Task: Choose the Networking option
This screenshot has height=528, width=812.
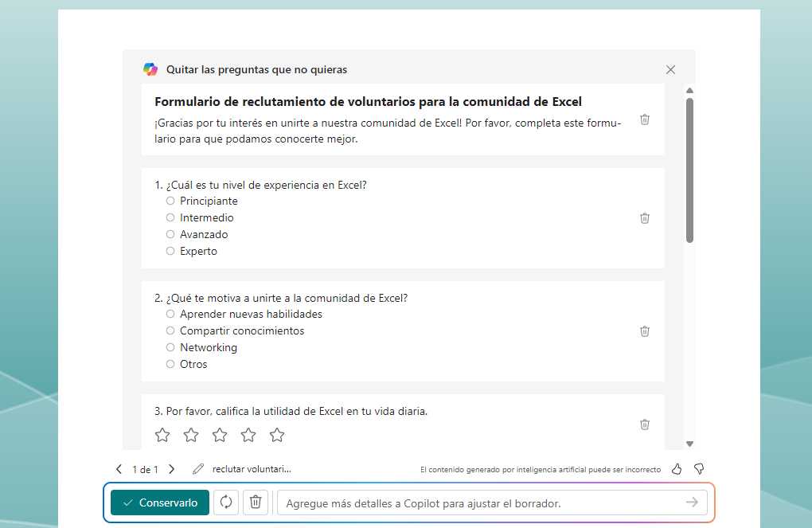Action: (x=170, y=347)
